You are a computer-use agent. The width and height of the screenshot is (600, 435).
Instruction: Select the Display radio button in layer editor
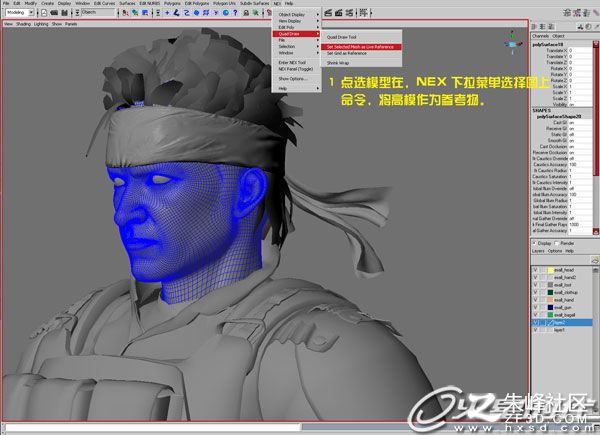click(x=535, y=243)
